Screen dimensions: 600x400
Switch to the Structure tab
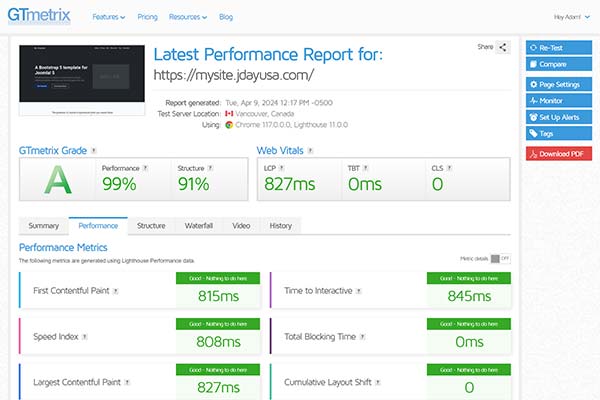click(x=151, y=226)
